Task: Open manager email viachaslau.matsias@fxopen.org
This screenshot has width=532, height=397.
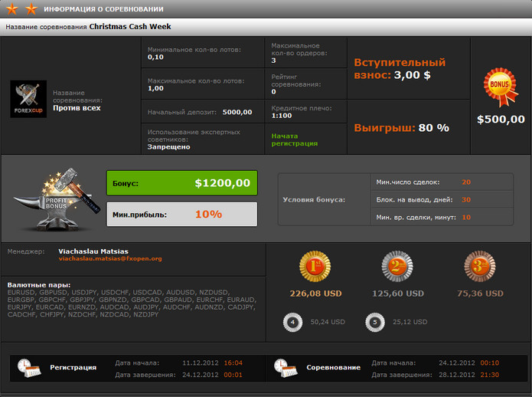Action: tap(110, 259)
